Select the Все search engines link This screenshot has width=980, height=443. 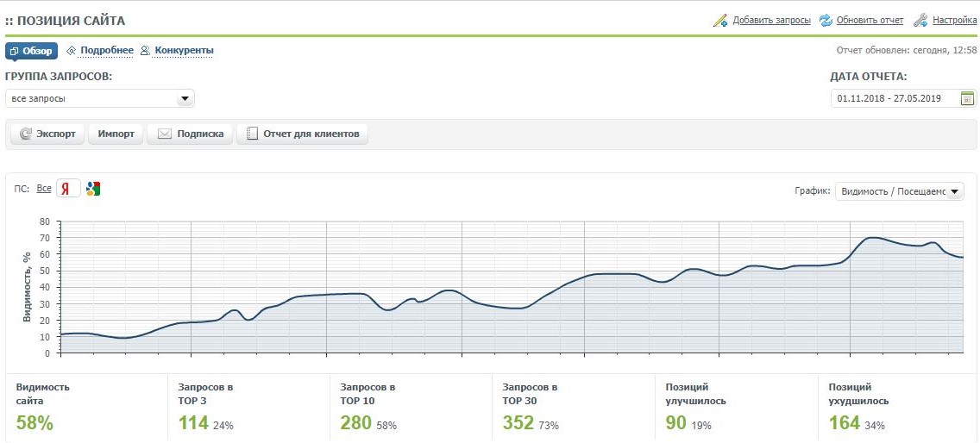(44, 188)
